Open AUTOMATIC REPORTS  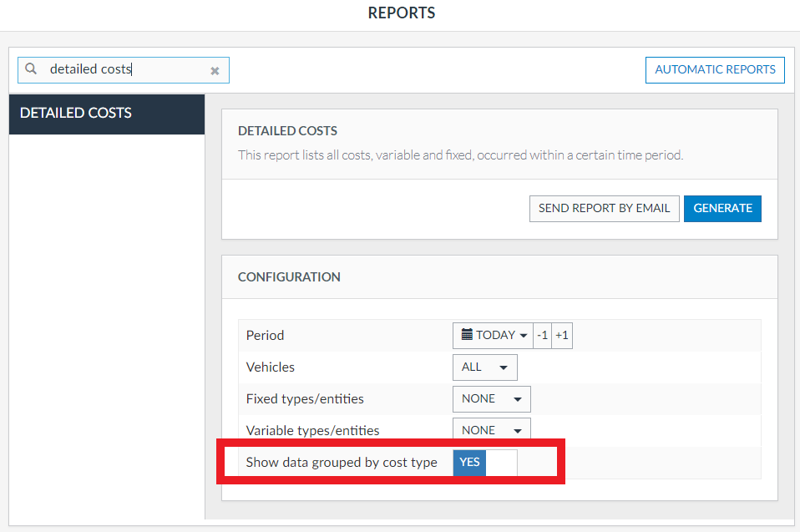coord(715,70)
